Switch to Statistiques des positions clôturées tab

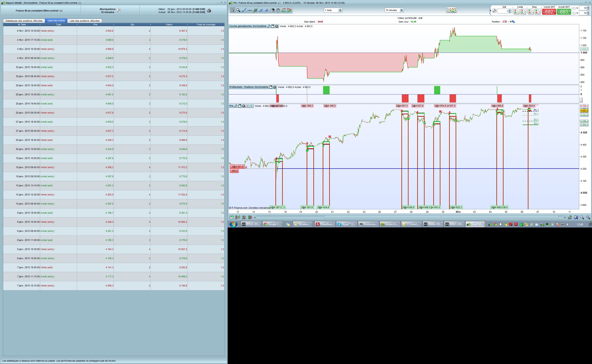pyautogui.click(x=24, y=21)
